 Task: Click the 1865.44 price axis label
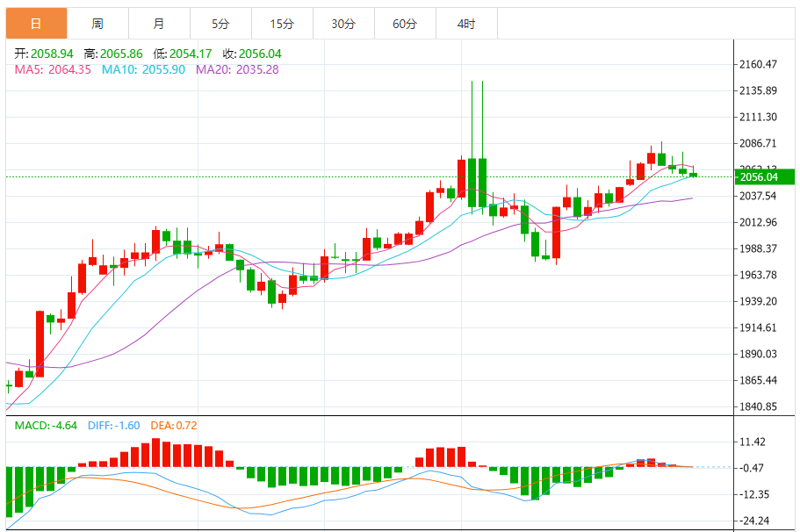click(x=758, y=380)
